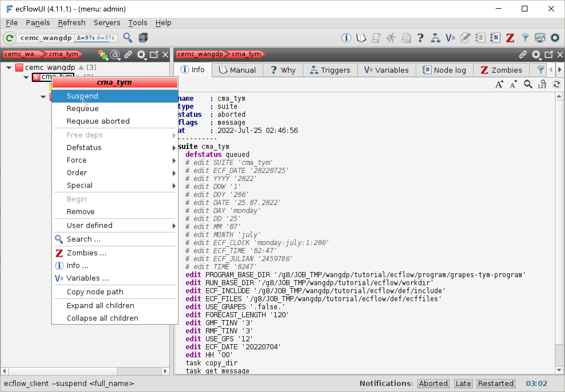Switch to the Node log tab
Viewport: 565px width, 392px height.
tap(444, 70)
